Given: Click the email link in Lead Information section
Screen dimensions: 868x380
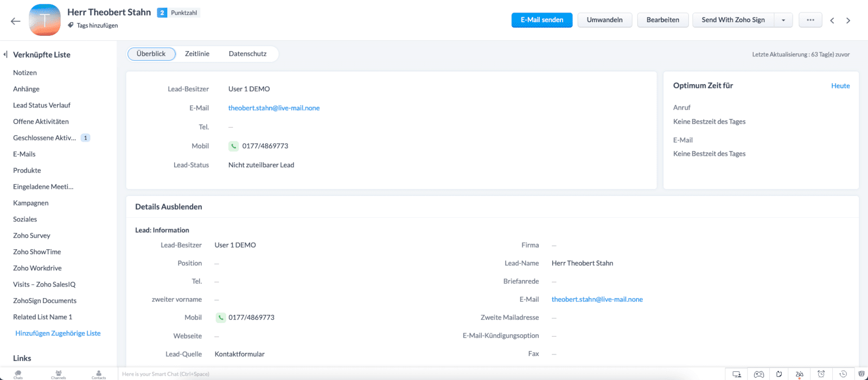Looking at the screenshot, I should [x=597, y=300].
